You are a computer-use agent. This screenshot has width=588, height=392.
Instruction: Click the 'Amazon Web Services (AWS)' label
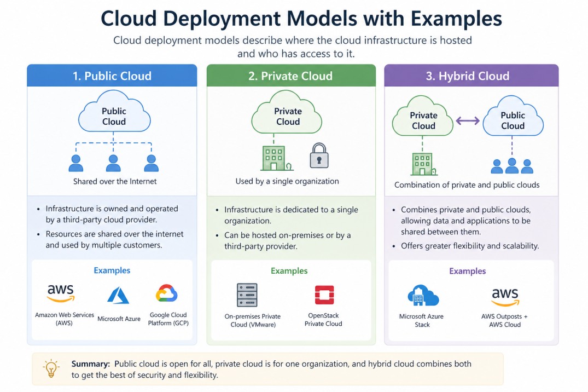tap(65, 319)
